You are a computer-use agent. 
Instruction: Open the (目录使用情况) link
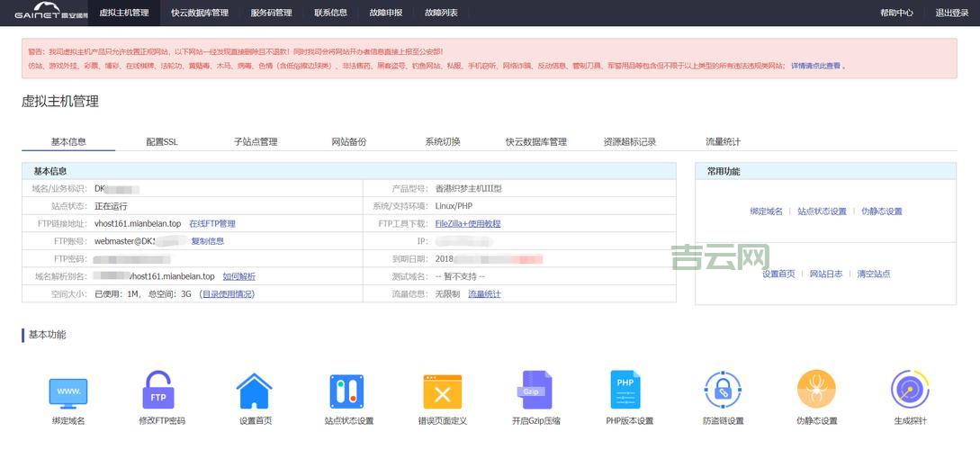[226, 294]
